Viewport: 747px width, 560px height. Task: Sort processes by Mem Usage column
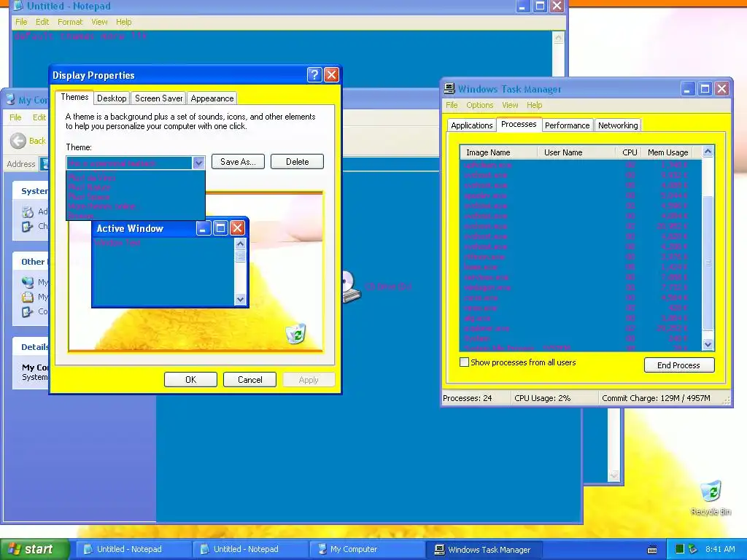667,152
